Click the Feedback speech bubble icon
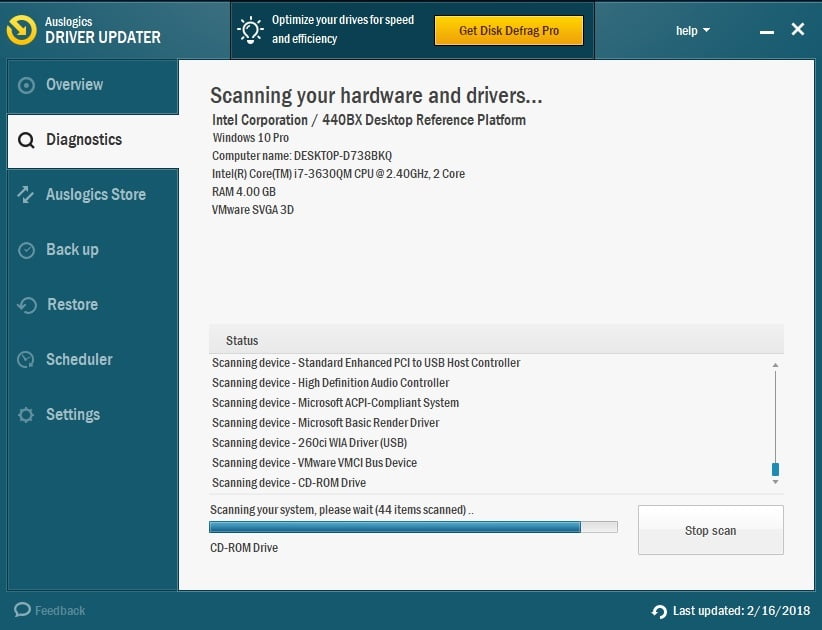Viewport: 822px width, 630px height. pyautogui.click(x=21, y=610)
